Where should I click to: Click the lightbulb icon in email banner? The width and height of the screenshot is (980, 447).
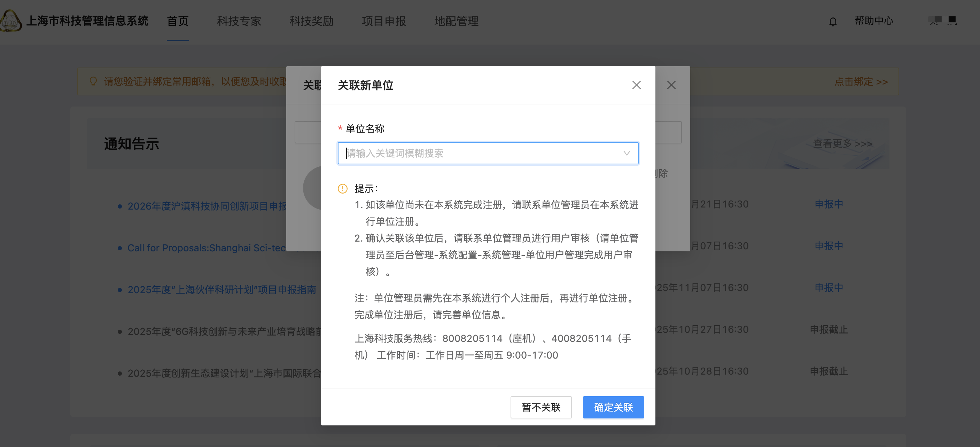click(x=93, y=81)
